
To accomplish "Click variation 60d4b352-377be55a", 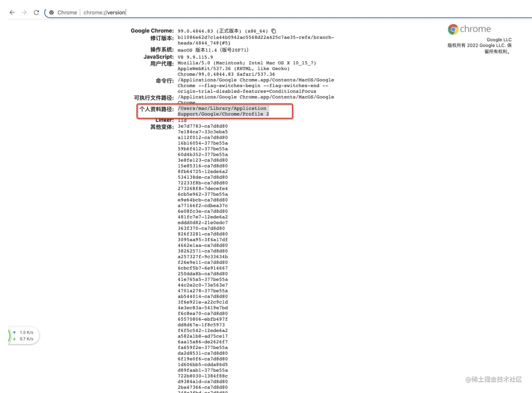I will point(203,154).
